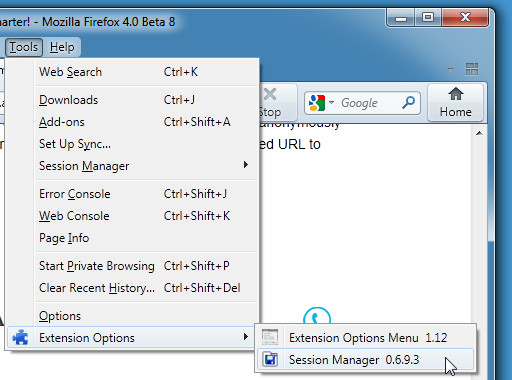Start Private Browsing from the menu

click(147, 266)
